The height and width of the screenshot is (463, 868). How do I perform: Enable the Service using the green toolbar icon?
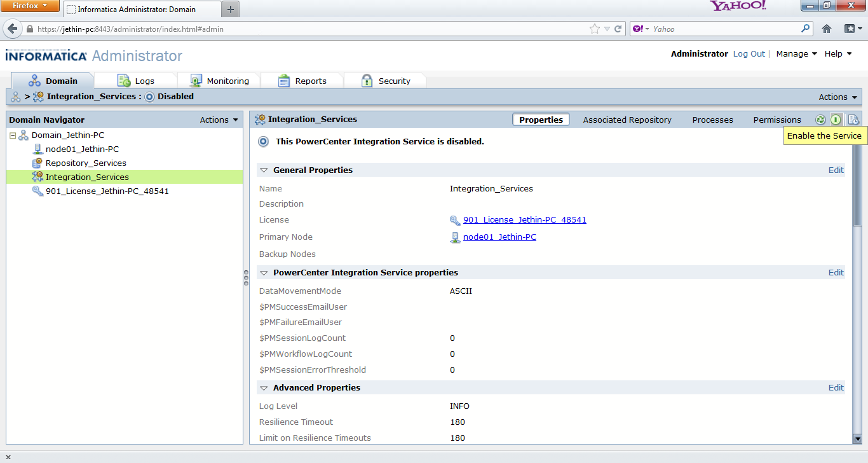[x=836, y=119]
